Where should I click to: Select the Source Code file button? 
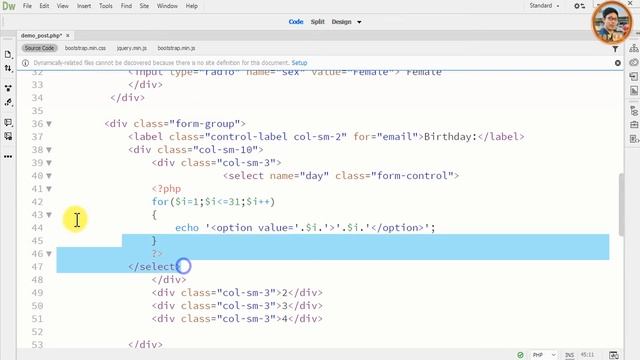pyautogui.click(x=39, y=48)
